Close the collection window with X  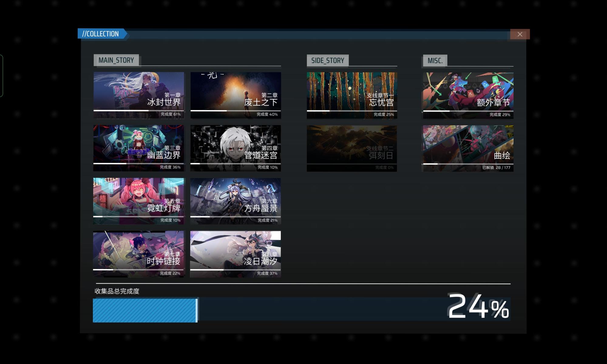point(520,34)
